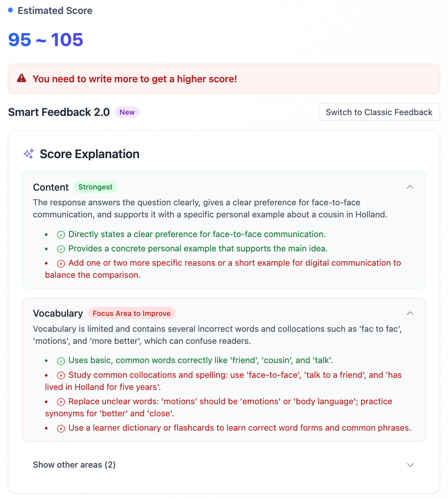The image size is (448, 499).
Task: Click the blue dot beside Estimated Score
Action: click(x=11, y=10)
